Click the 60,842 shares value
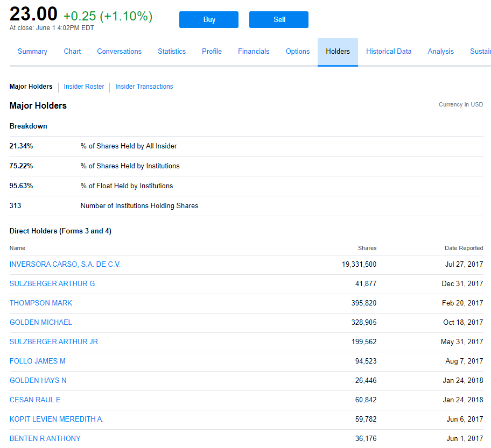The width and height of the screenshot is (491, 448). (x=366, y=401)
